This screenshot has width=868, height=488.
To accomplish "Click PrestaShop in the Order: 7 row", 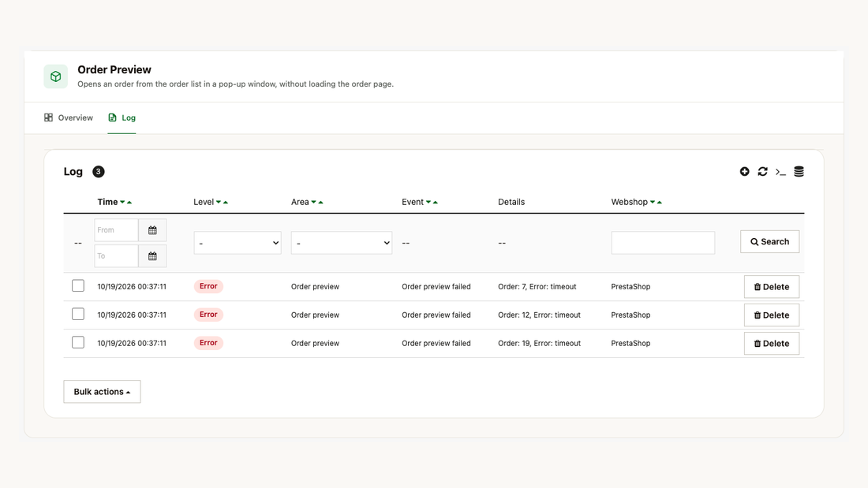I will [x=630, y=287].
